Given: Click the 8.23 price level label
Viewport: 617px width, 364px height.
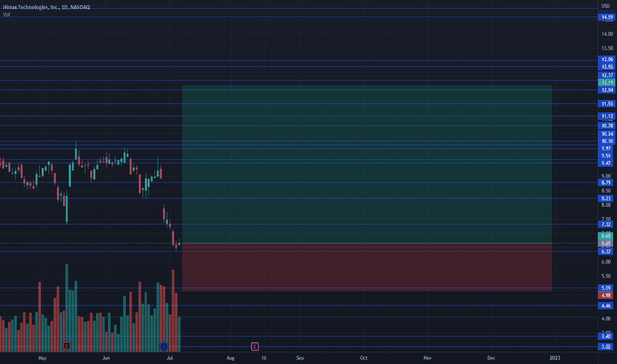Looking at the screenshot, I should (x=606, y=199).
